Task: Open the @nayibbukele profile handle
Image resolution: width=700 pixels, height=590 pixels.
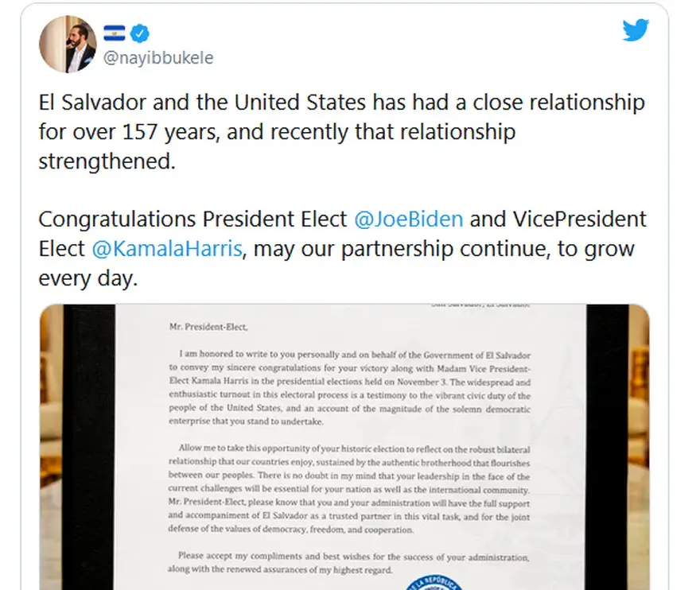Action: 158,57
